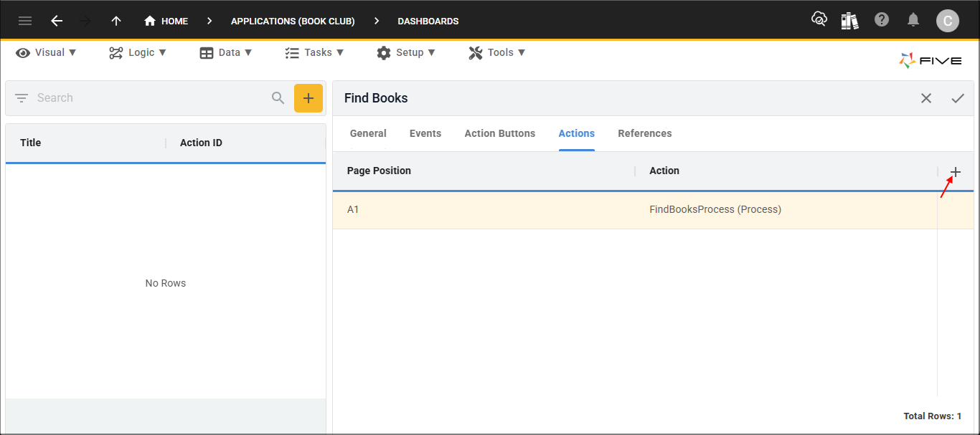Expand the Data menu

point(226,52)
